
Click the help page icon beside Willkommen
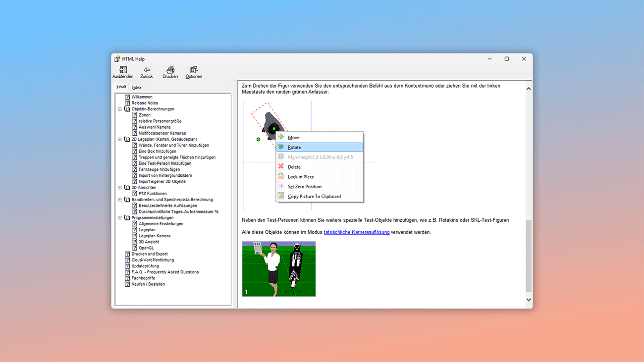(128, 97)
